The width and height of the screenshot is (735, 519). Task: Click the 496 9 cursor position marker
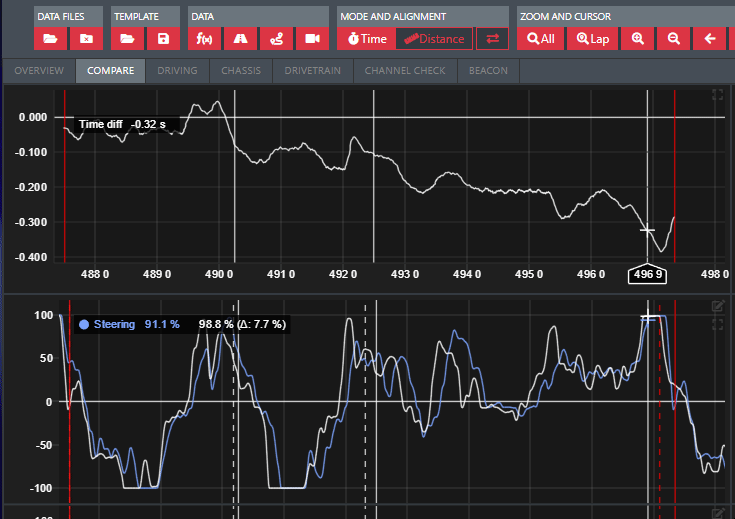coord(647,274)
